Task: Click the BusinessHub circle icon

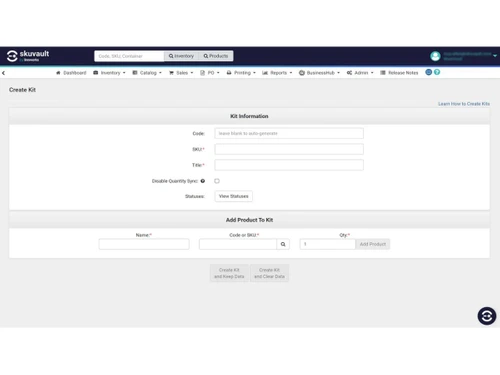Action: 302,73
